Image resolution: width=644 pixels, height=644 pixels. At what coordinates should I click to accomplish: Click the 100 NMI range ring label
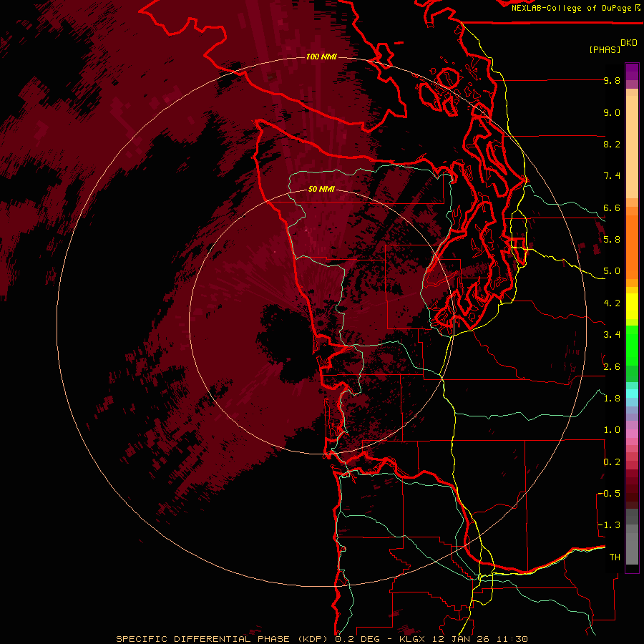pos(321,57)
